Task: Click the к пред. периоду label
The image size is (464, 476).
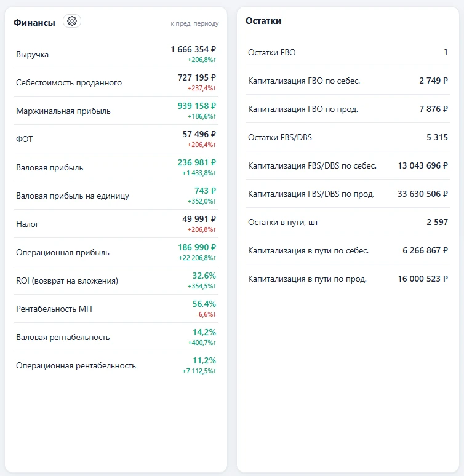Action: [194, 23]
